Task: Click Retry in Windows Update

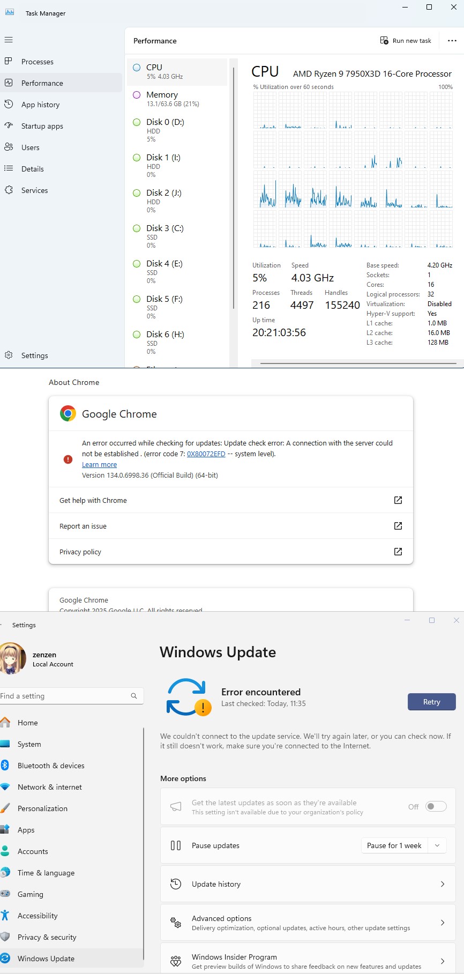Action: point(432,702)
